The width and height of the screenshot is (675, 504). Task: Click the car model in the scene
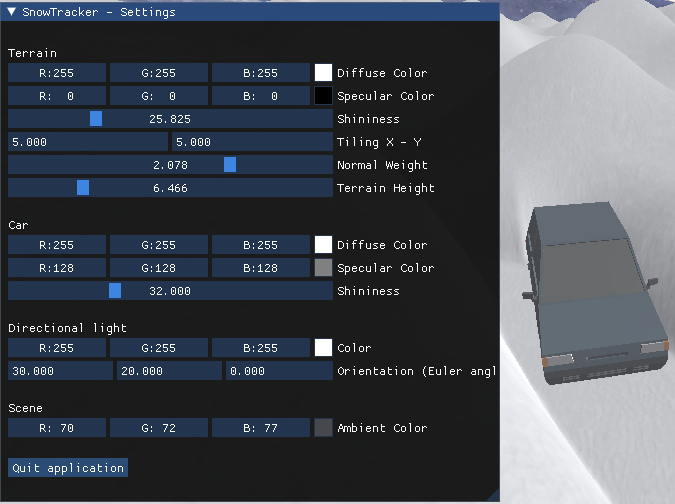[x=596, y=295]
